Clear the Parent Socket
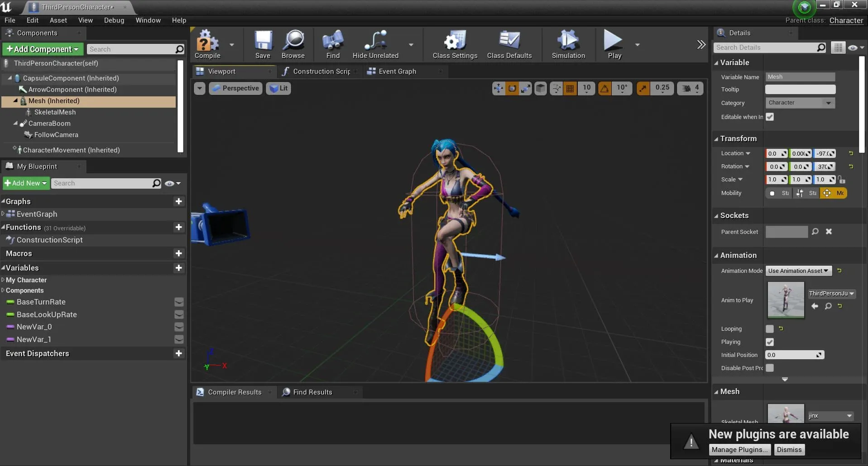This screenshot has width=868, height=466. 829,232
